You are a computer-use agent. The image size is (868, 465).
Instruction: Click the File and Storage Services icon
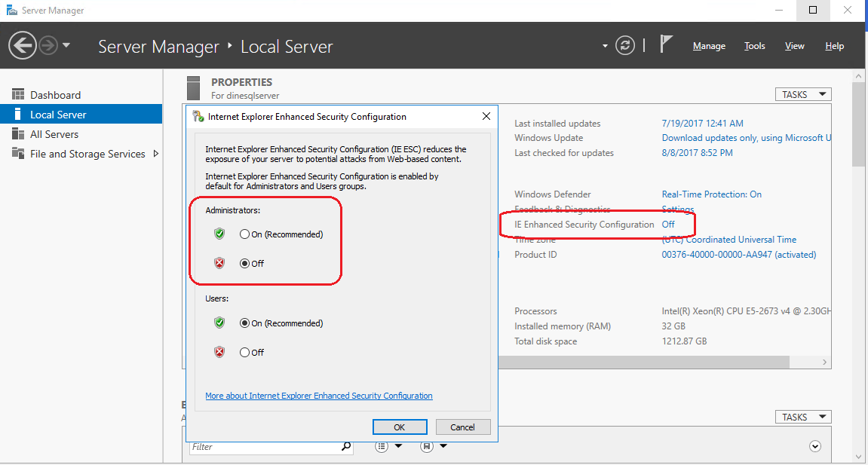tap(18, 153)
